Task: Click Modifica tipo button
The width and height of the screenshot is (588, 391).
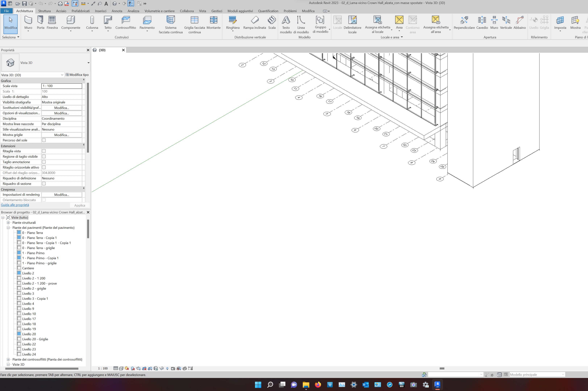Action: (77, 75)
